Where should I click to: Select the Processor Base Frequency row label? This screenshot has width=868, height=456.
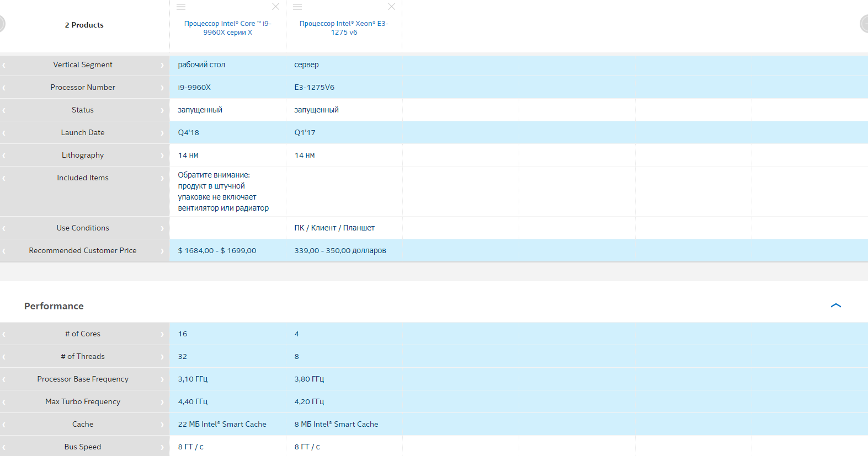point(83,379)
